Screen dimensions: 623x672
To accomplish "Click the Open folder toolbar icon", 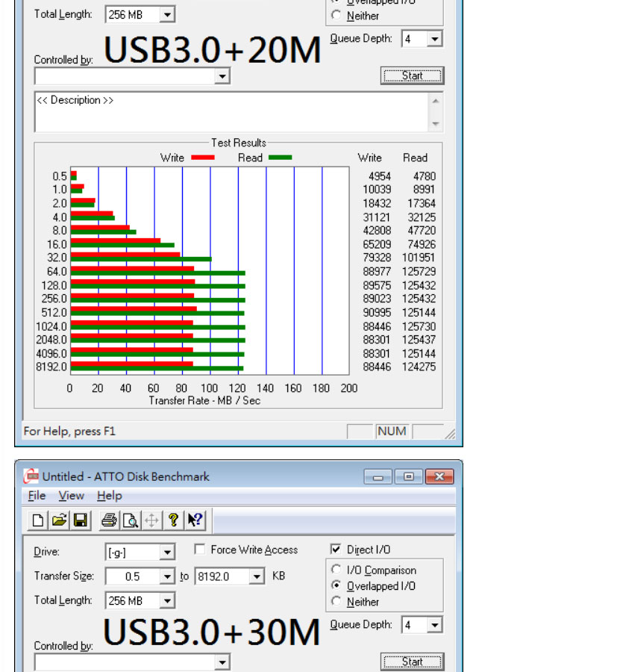I will point(59,520).
